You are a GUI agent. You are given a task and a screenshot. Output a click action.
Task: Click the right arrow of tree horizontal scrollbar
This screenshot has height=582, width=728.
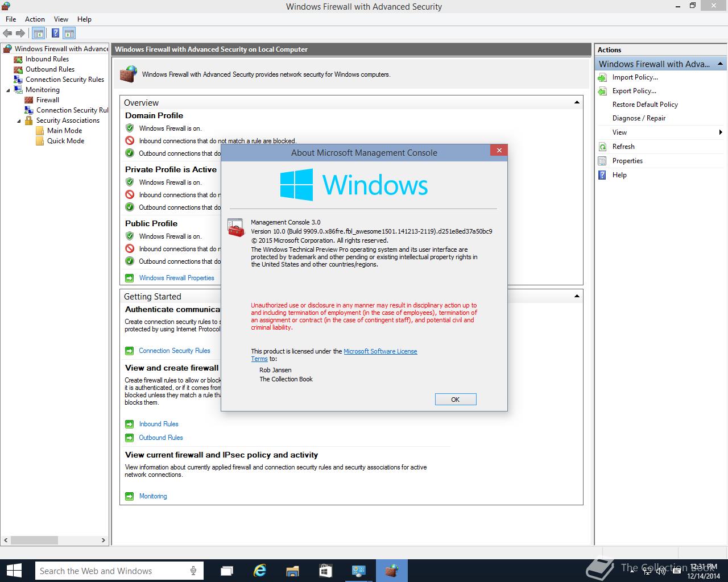[103, 540]
